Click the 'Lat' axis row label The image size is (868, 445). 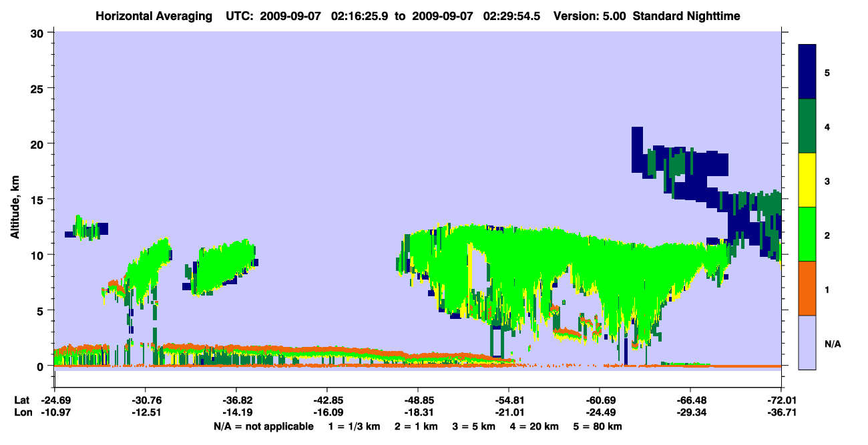[x=21, y=400]
